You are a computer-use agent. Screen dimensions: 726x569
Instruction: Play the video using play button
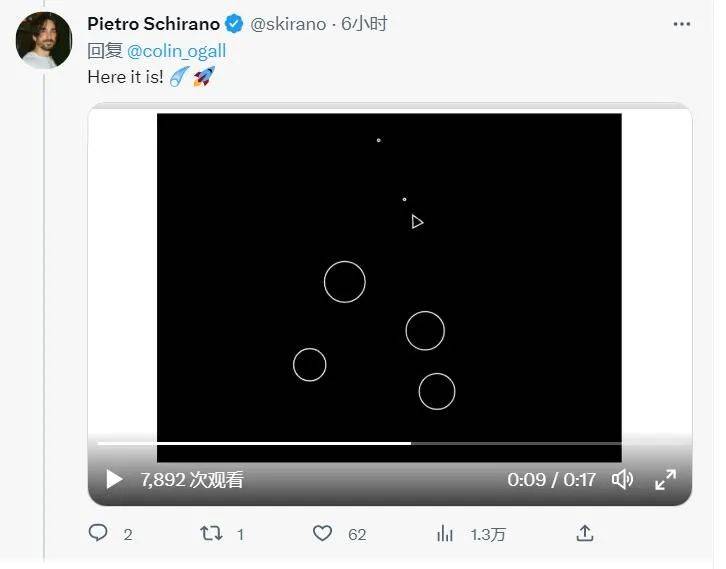click(x=114, y=480)
